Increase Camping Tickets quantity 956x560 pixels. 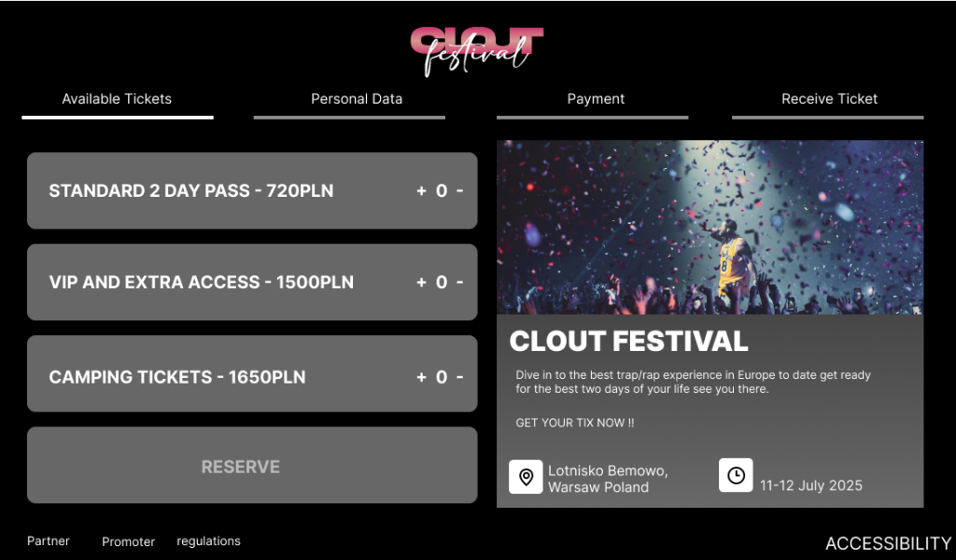point(421,378)
